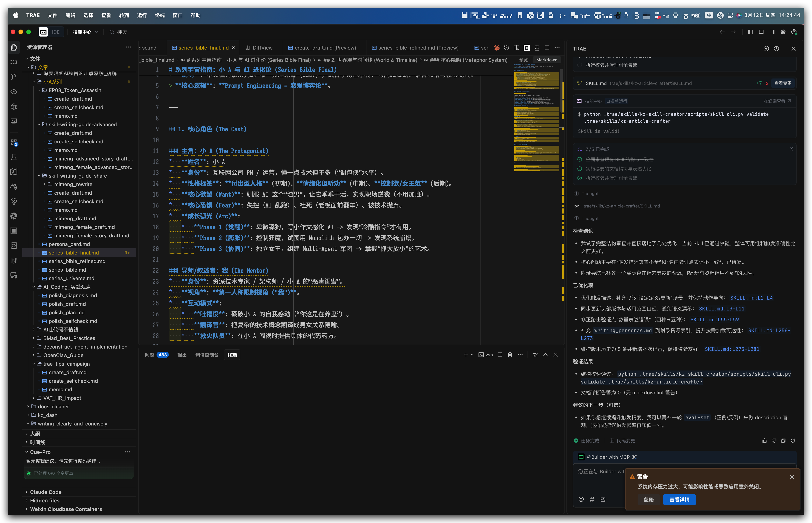Open the Search view in activity bar
The height and width of the screenshot is (523, 812).
14,62
